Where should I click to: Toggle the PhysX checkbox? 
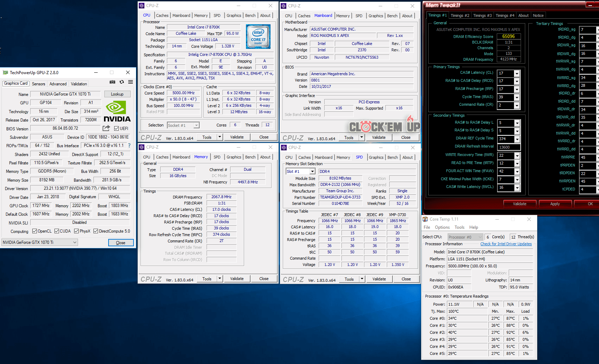click(77, 231)
